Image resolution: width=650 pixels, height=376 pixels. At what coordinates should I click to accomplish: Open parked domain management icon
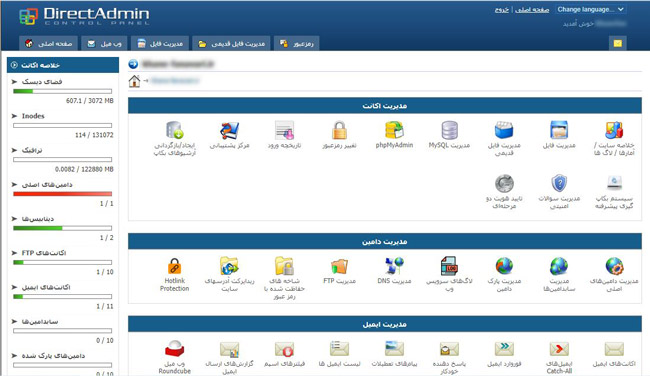point(504,266)
